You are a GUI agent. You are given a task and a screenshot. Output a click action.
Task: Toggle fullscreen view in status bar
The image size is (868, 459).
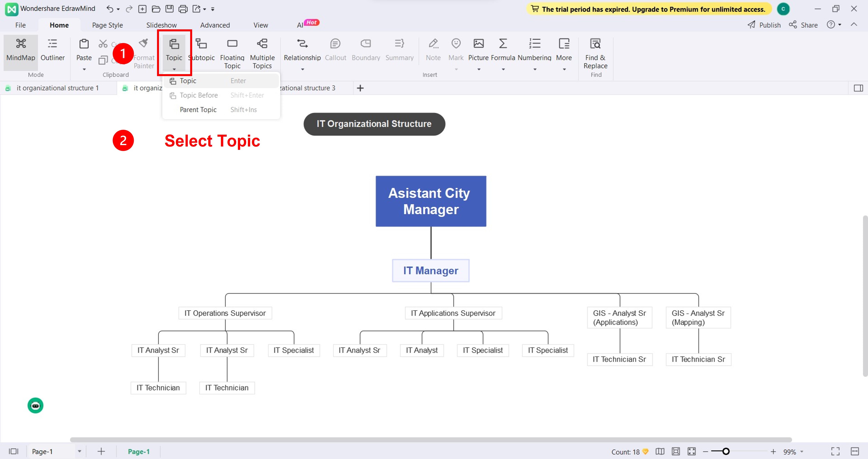[835, 451]
